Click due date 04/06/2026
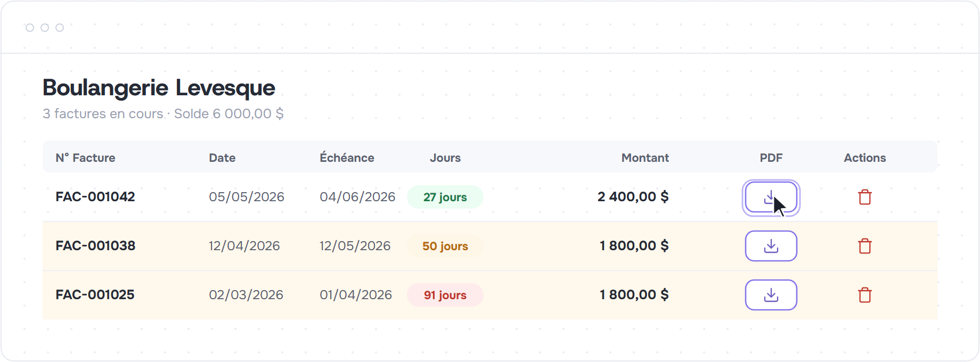 357,197
